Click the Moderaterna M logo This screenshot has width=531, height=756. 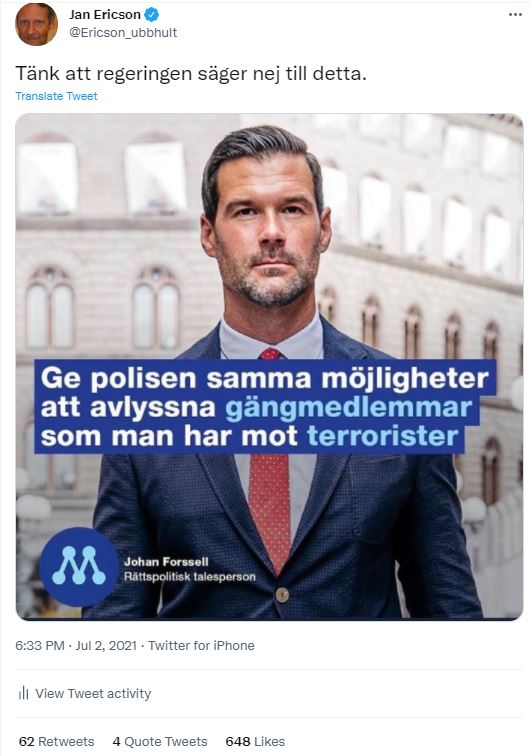click(79, 567)
